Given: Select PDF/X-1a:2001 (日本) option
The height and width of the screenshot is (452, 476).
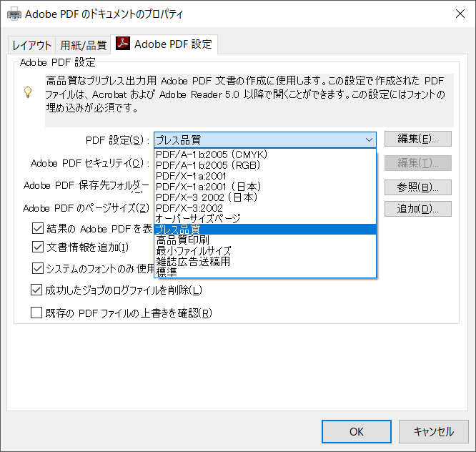Looking at the screenshot, I should point(265,187).
